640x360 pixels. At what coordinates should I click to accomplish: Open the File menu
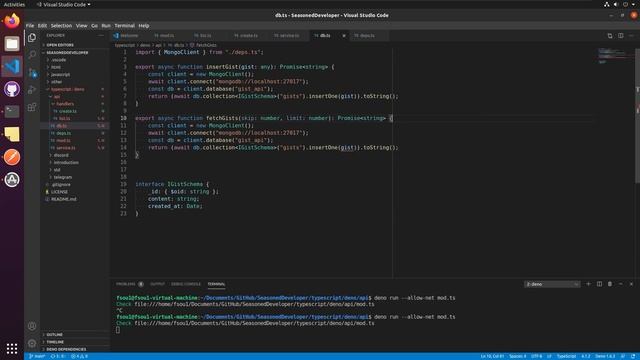click(30, 26)
